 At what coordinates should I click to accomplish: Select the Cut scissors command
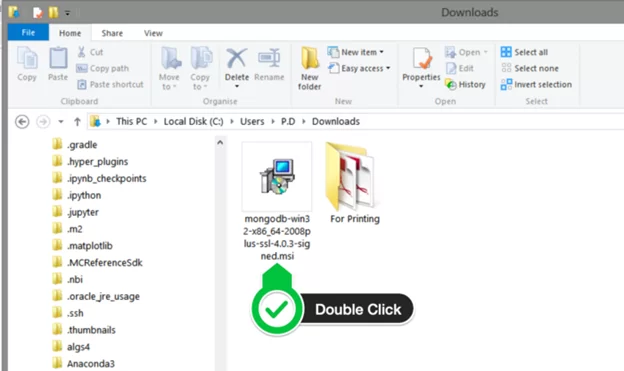coord(90,52)
